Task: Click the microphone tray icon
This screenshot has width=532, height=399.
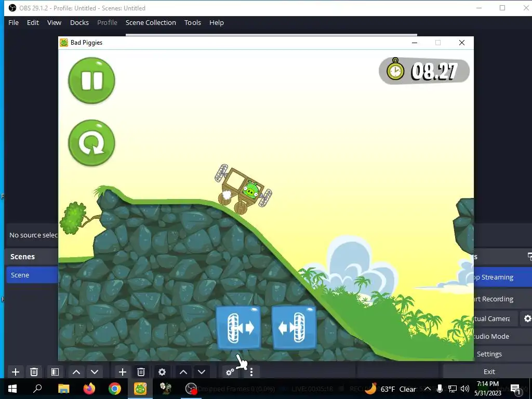Action: click(440, 389)
